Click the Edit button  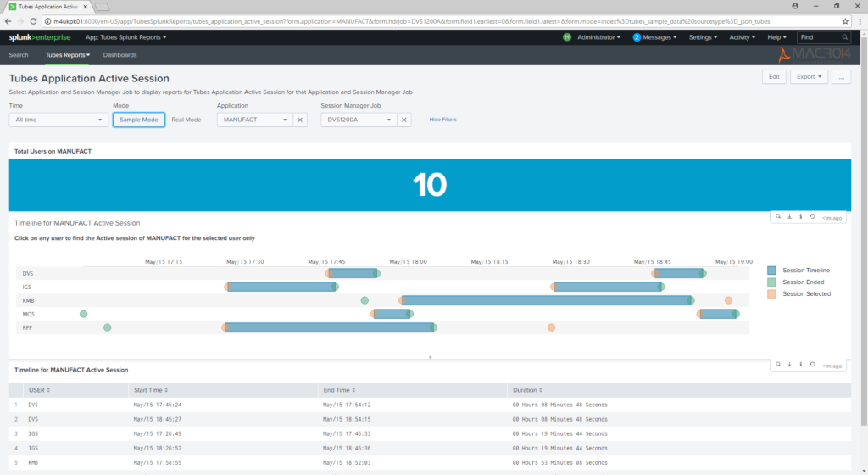(773, 76)
